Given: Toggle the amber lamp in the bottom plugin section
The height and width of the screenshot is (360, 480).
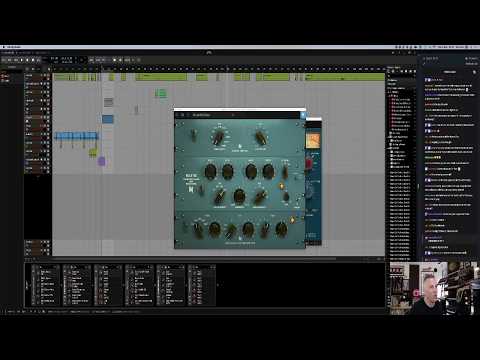Looking at the screenshot, I should point(292,220).
